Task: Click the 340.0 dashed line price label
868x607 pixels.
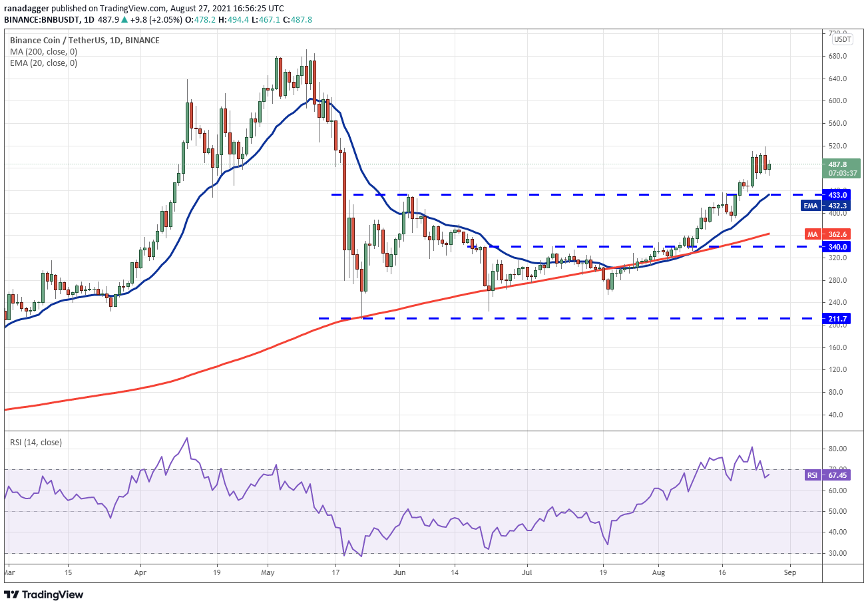Action: 837,247
